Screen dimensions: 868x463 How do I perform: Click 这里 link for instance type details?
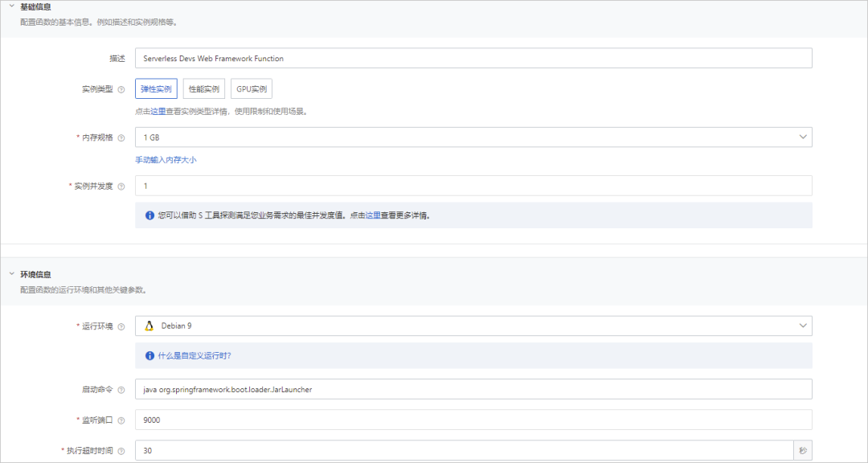pos(158,112)
